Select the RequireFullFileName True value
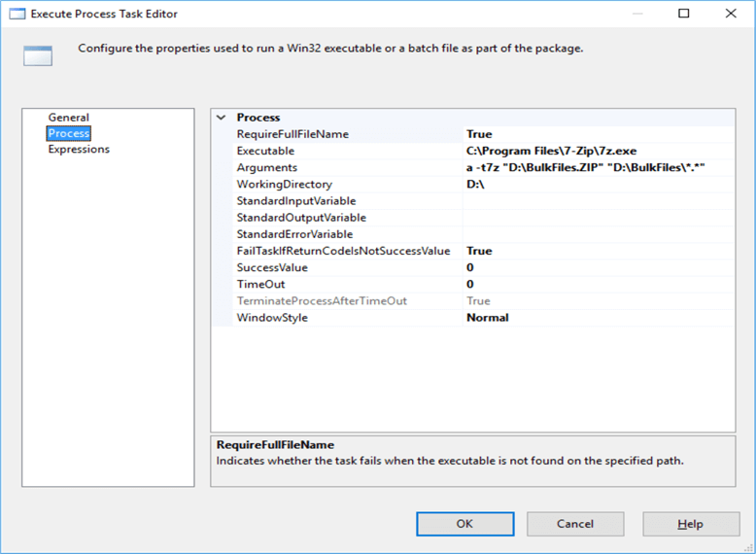 [x=598, y=134]
